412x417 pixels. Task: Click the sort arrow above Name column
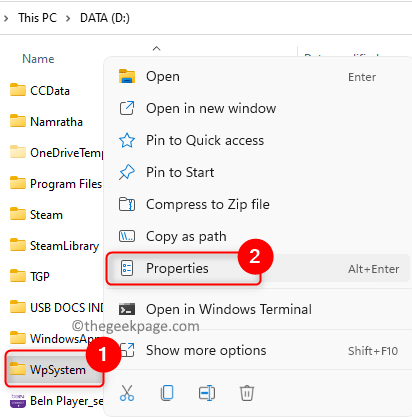coord(157,49)
